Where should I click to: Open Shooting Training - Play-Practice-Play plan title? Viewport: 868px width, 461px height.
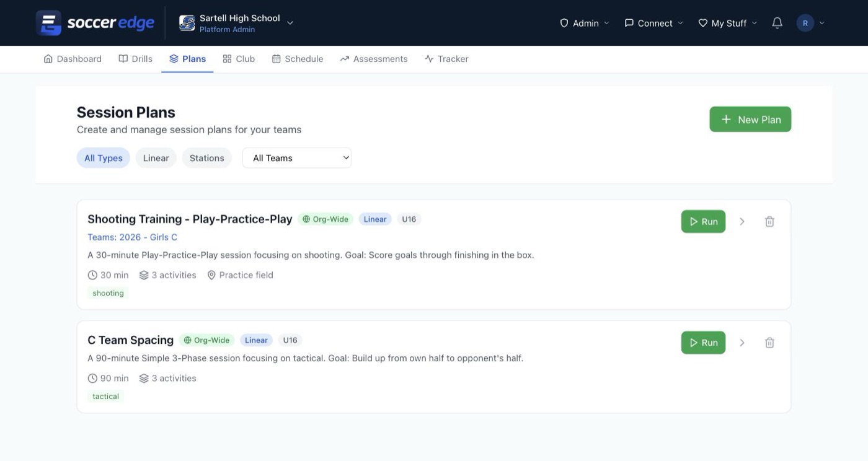click(x=190, y=219)
